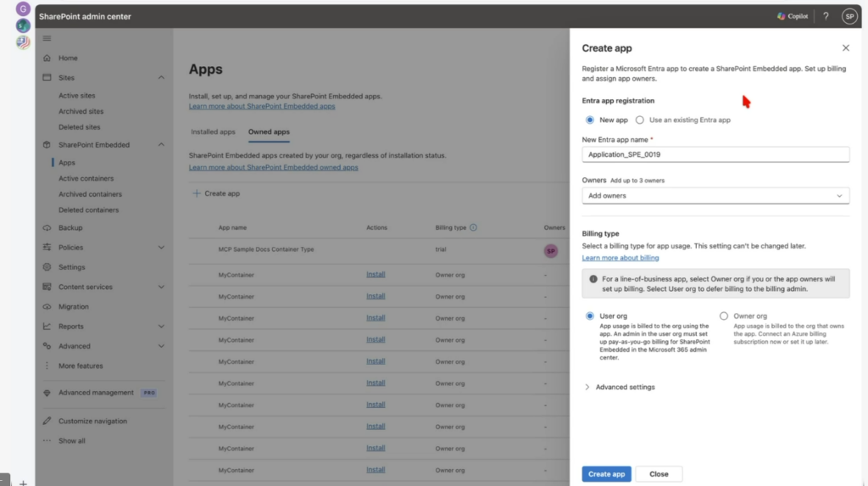The image size is (868, 486).
Task: Click the trial billing type cell
Action: (441, 249)
